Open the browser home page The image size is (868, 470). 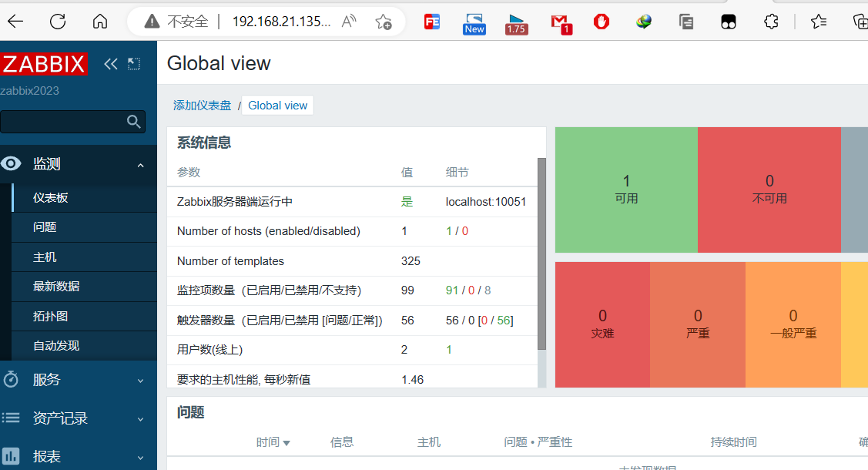tap(100, 22)
